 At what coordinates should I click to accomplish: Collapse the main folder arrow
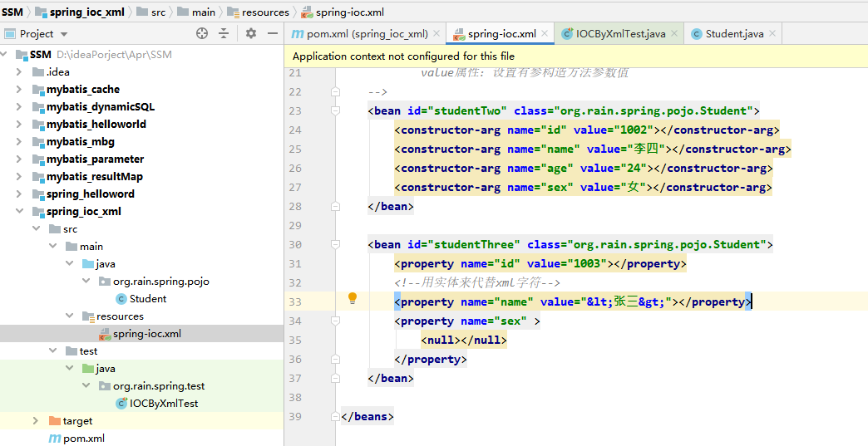(52, 247)
